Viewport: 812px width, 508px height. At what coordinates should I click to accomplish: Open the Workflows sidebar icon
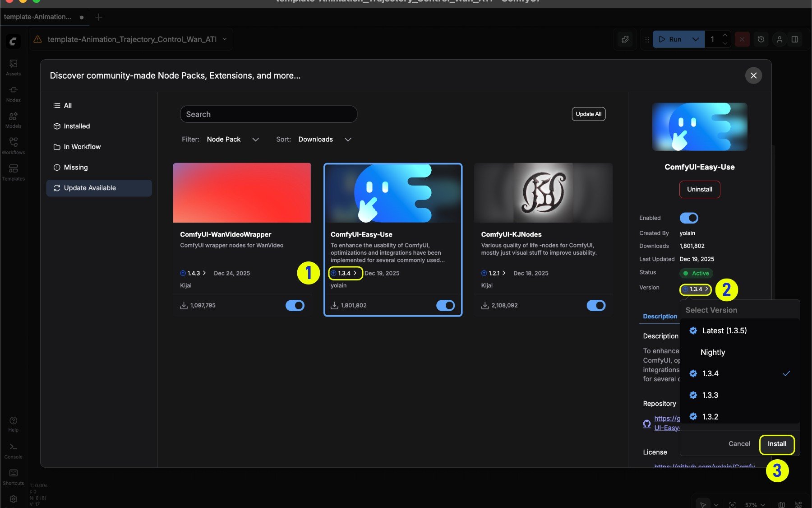[x=13, y=146]
